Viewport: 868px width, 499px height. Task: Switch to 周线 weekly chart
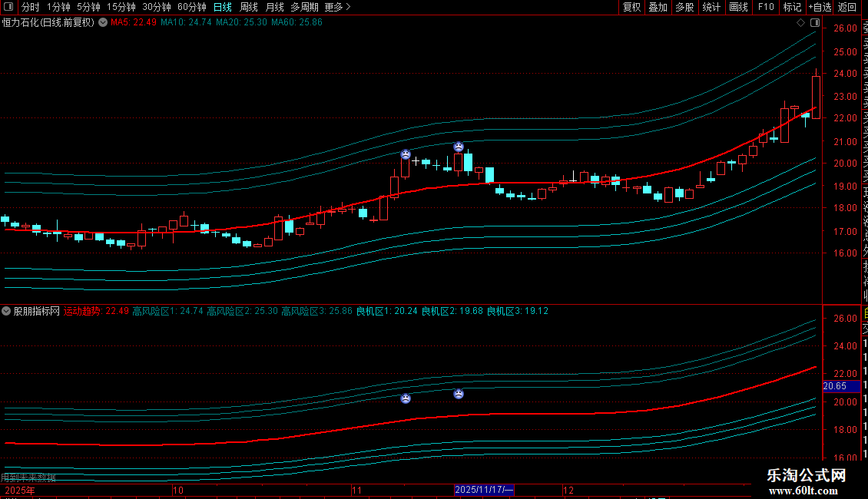click(249, 7)
